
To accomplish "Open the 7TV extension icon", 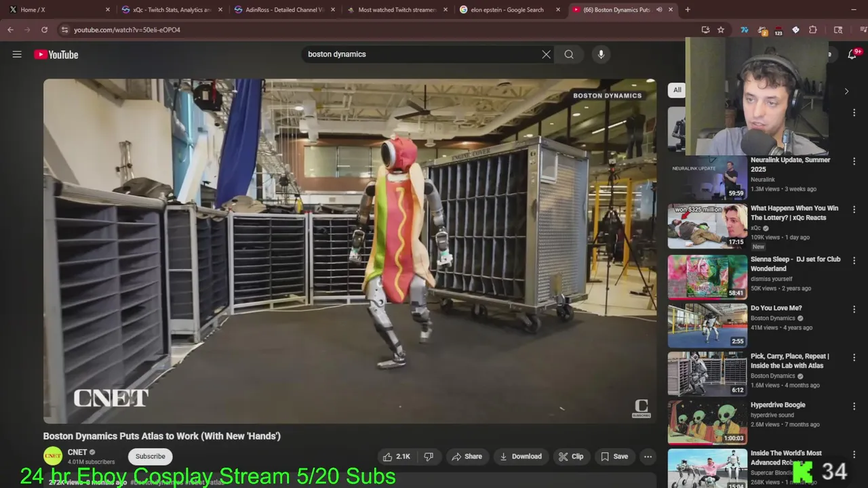I will pyautogui.click(x=744, y=30).
